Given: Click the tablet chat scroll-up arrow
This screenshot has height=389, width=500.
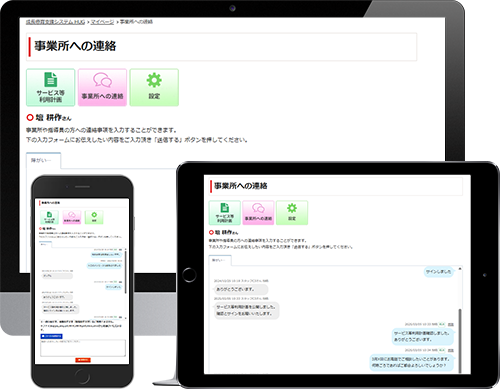Looking at the screenshot, I should pyautogui.click(x=460, y=269).
